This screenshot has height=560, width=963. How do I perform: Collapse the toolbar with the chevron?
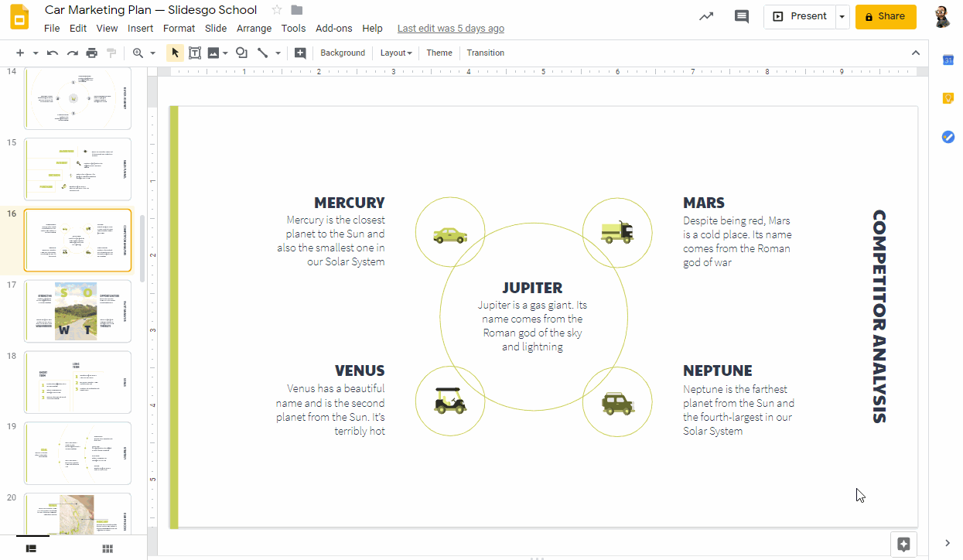point(916,53)
